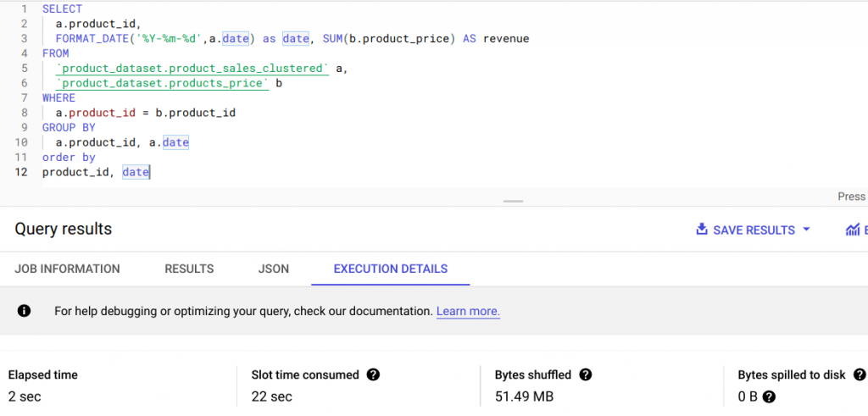Click the Elapsed time value 2 sec

point(25,397)
